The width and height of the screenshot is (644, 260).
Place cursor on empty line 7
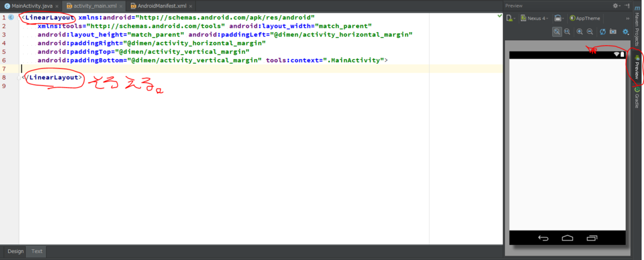click(x=261, y=69)
